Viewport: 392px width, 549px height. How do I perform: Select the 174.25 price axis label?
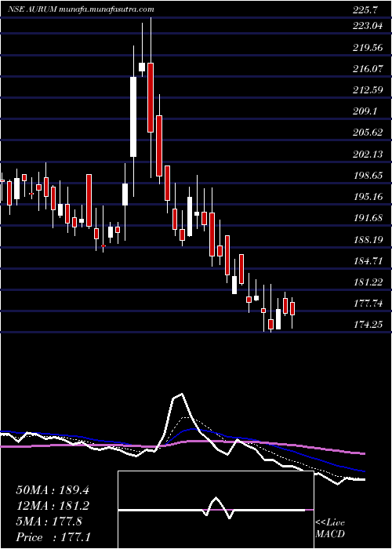pos(368,325)
